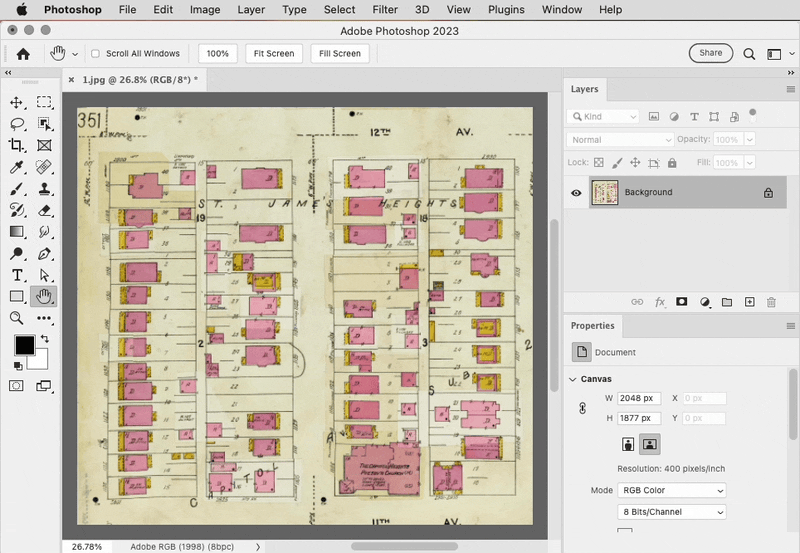800x553 pixels.
Task: Select the Eraser tool
Action: (x=44, y=210)
